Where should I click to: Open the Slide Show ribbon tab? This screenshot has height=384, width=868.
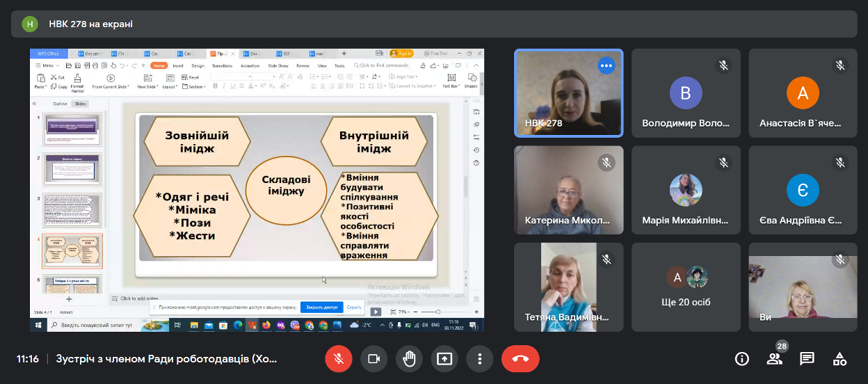pyautogui.click(x=278, y=65)
